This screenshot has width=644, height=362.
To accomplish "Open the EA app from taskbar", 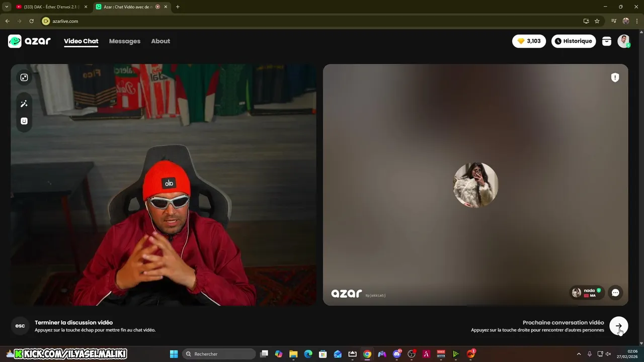I will tap(471, 354).
